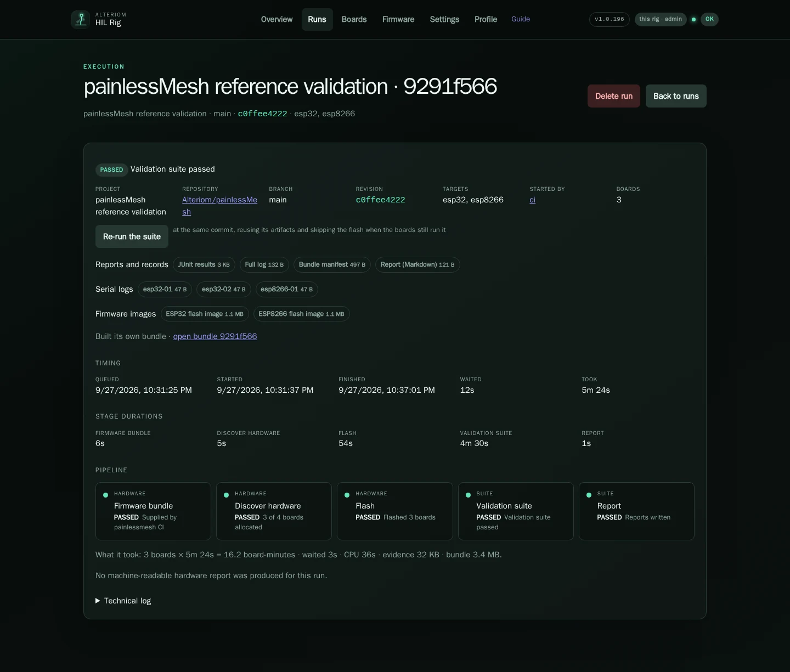Screen dimensions: 790x672
Task: Re-run the suite
Action: point(132,236)
